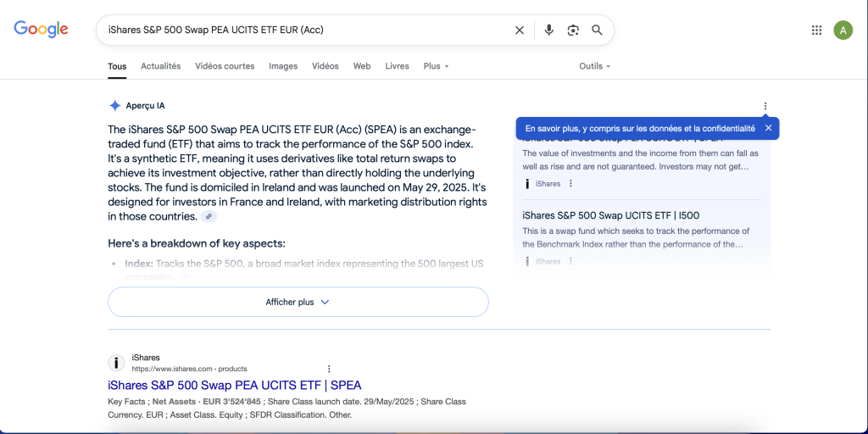The height and width of the screenshot is (434, 868).
Task: Click 'Here's a breakdown of key aspects' heading
Action: click(197, 243)
